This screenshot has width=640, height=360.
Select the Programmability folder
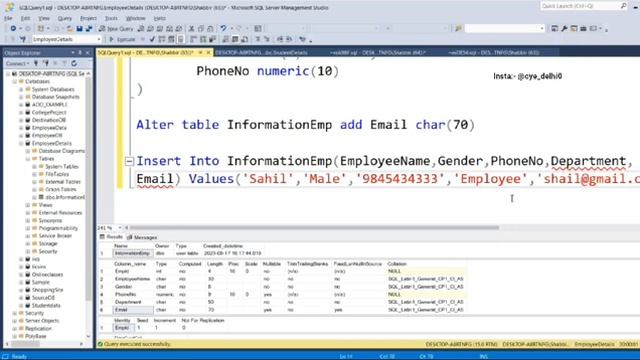[x=58, y=229]
